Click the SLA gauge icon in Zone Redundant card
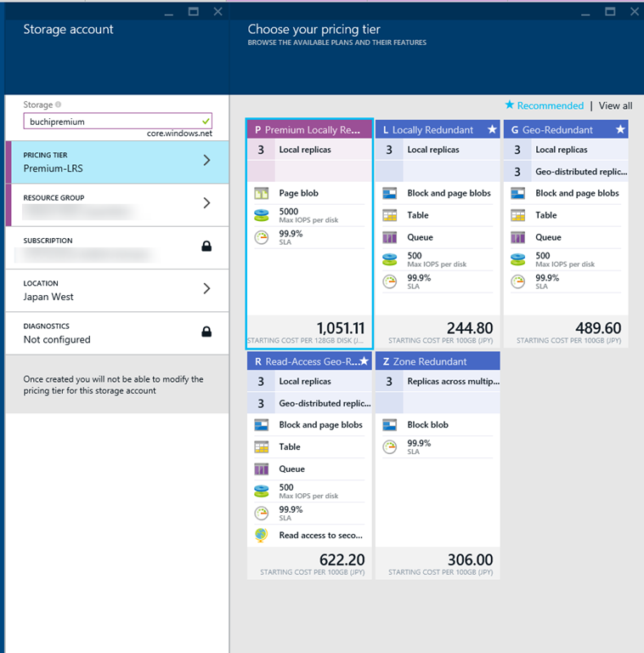Viewport: 644px width, 653px height. click(389, 447)
